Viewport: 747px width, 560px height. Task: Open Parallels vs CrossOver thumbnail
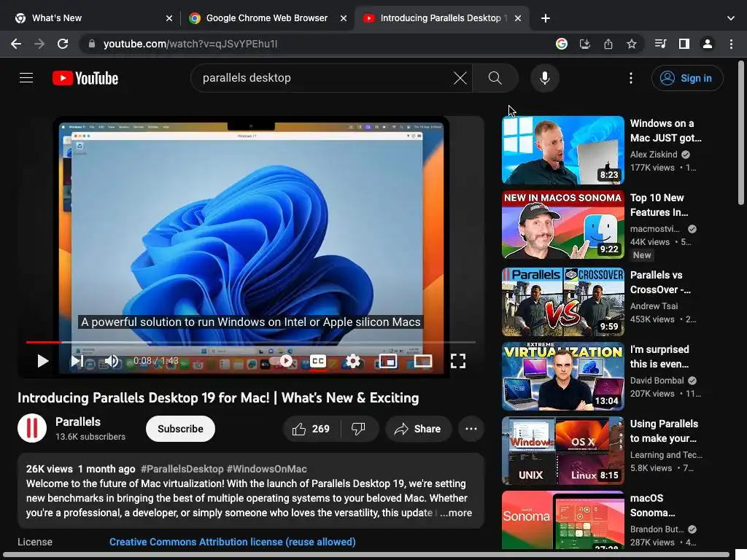click(563, 302)
